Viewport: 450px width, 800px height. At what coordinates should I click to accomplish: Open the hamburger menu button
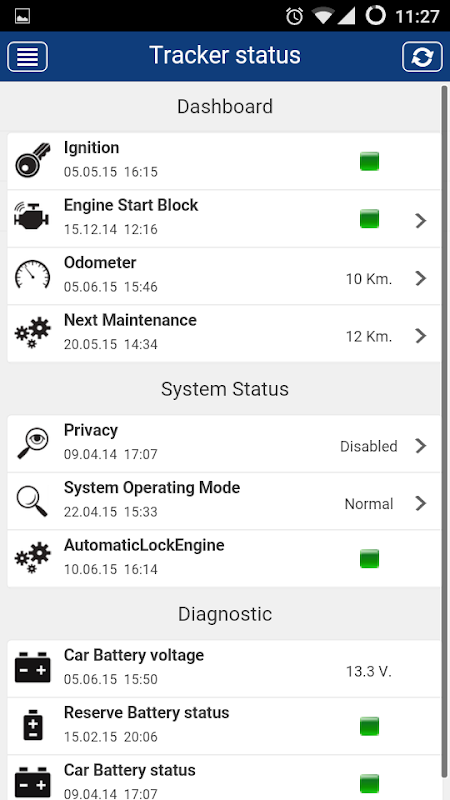28,57
